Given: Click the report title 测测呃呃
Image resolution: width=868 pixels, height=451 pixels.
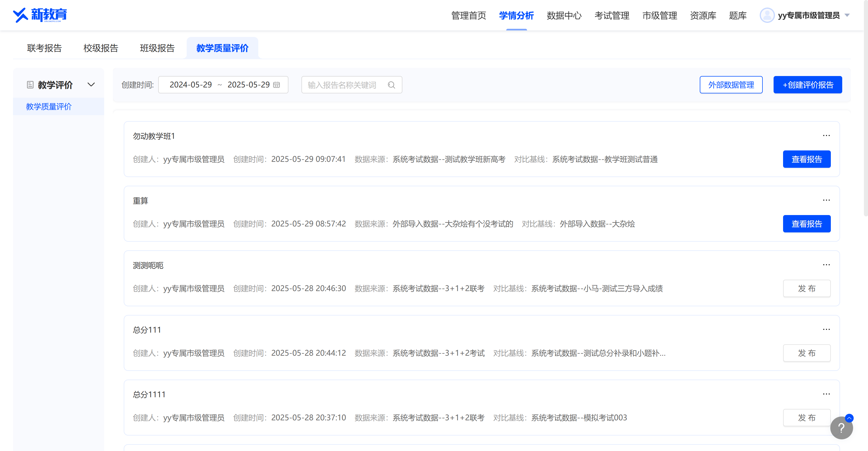Looking at the screenshot, I should tap(148, 266).
